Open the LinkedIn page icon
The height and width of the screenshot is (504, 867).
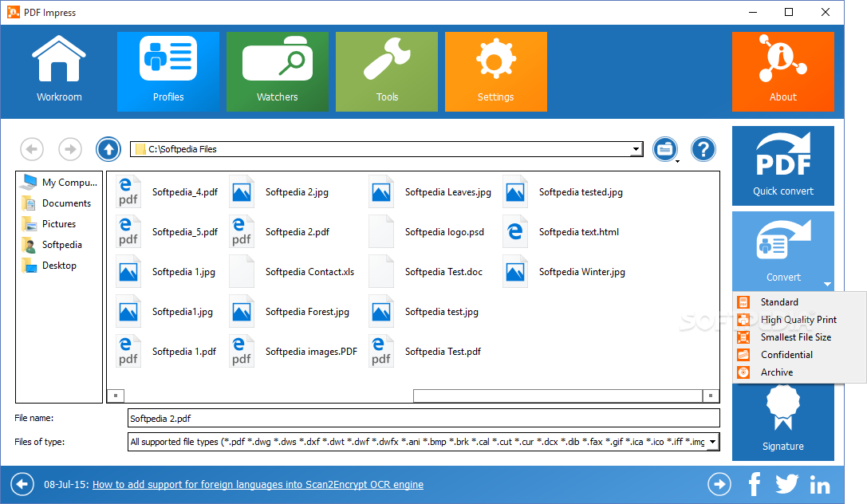pyautogui.click(x=819, y=486)
